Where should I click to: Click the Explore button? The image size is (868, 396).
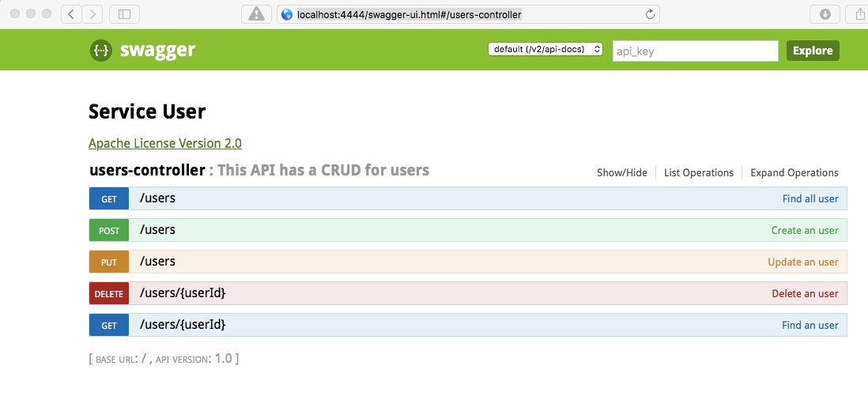[813, 51]
